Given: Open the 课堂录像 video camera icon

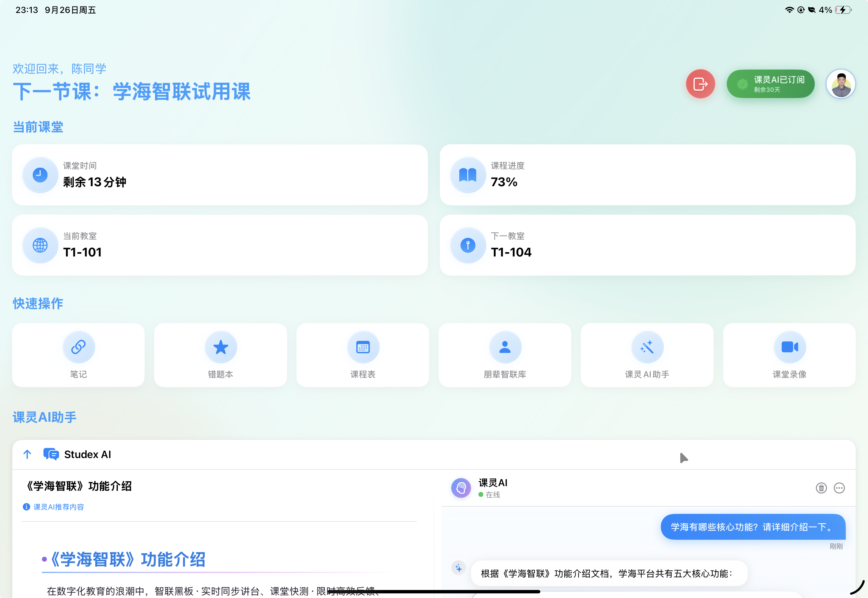Looking at the screenshot, I should (789, 347).
